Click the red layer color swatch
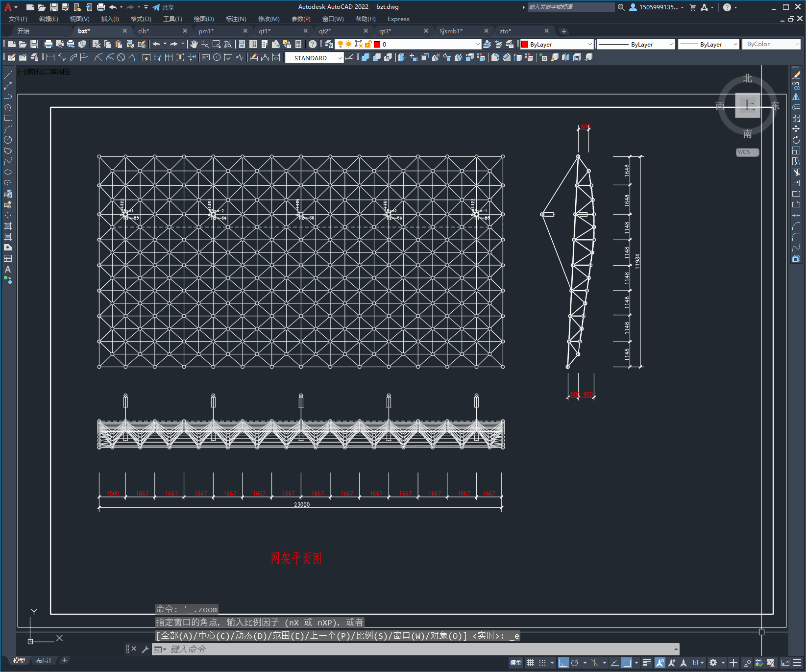806x672 pixels. click(x=377, y=44)
